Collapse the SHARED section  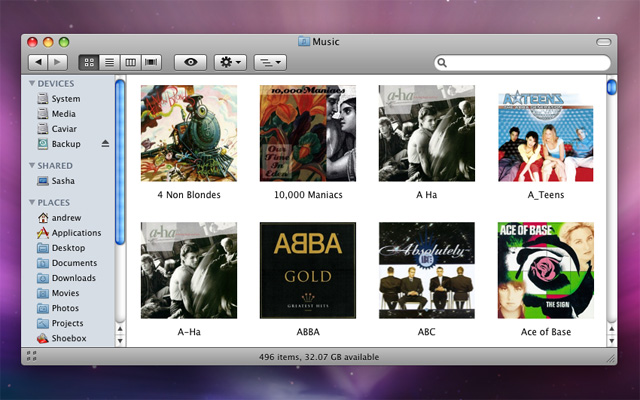tap(32, 166)
